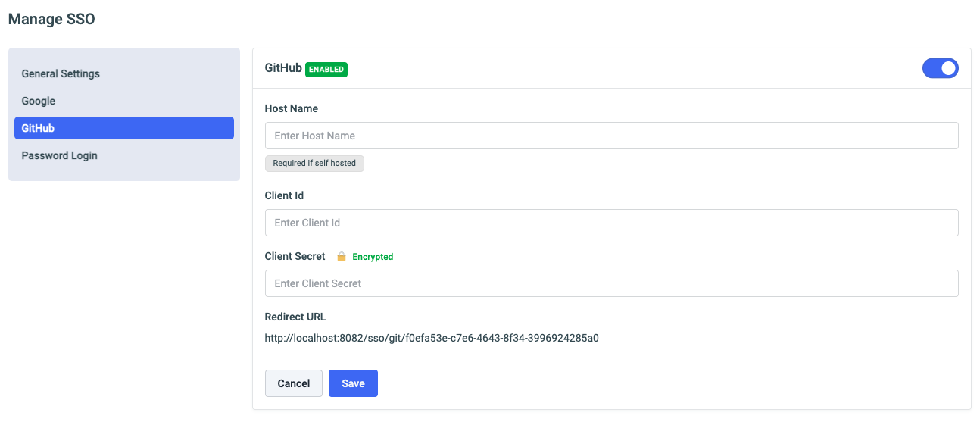Open the Password Login section
This screenshot has width=980, height=428.
point(59,156)
